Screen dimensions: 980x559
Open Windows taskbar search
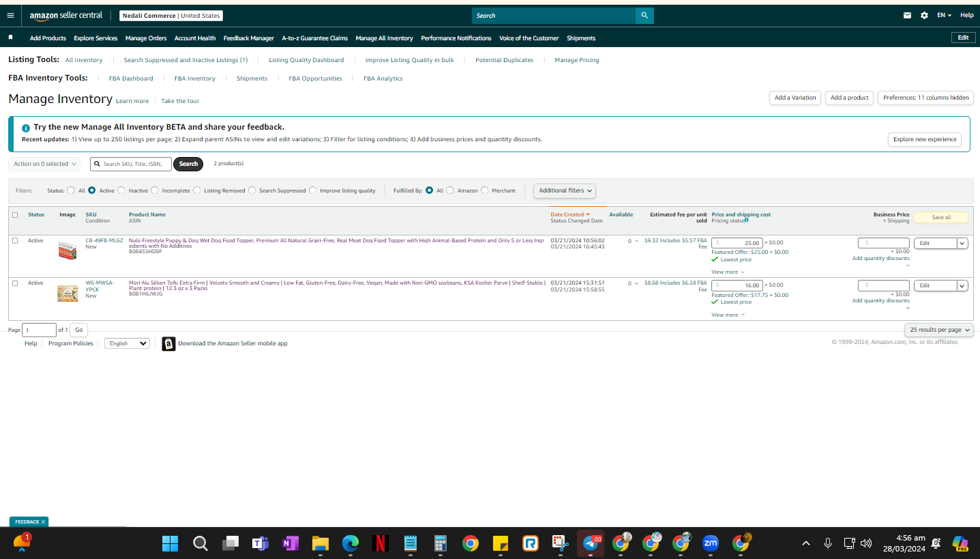point(200,543)
